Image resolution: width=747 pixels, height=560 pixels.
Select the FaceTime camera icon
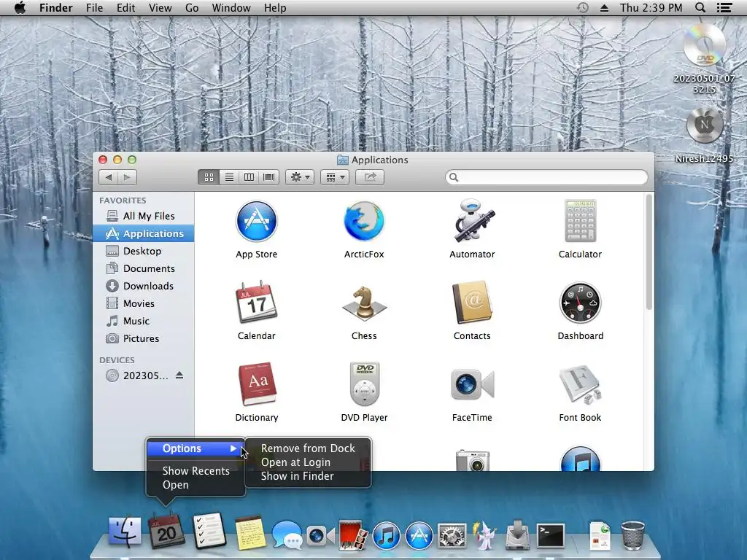coord(472,384)
